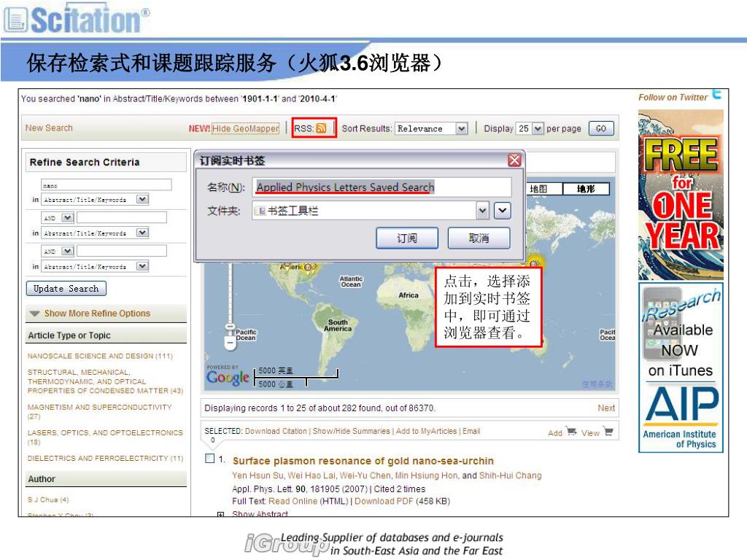Click the map zoom out minus button
The width and height of the screenshot is (747, 560).
[x=231, y=343]
